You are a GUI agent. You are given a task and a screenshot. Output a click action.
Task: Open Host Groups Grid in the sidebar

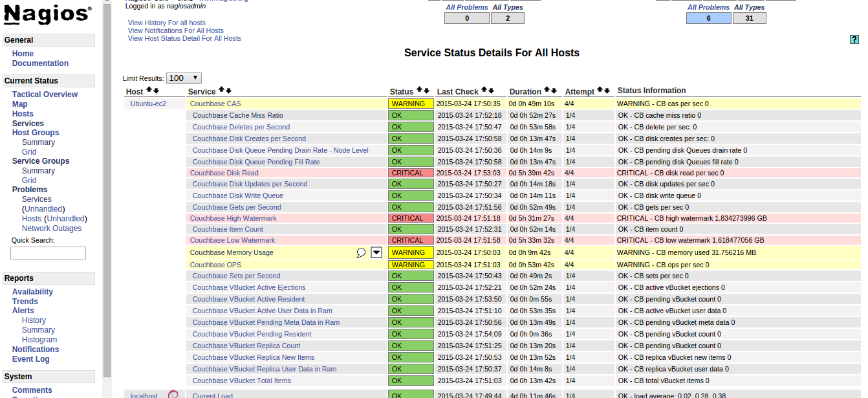29,152
